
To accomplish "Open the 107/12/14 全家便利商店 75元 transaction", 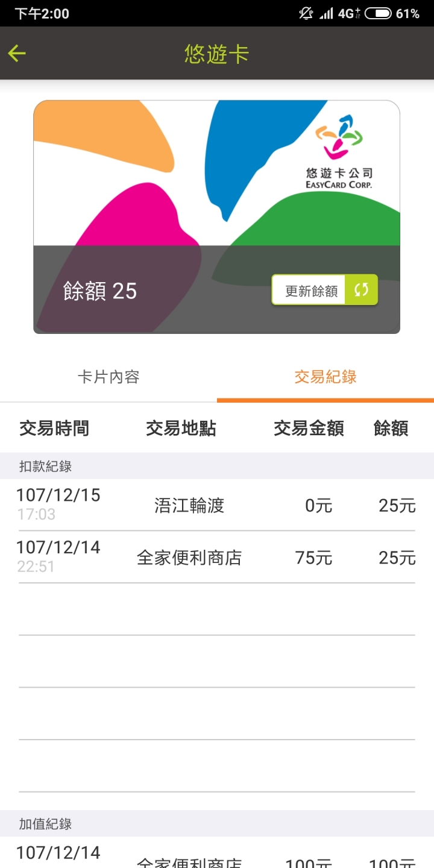I will coord(217,558).
